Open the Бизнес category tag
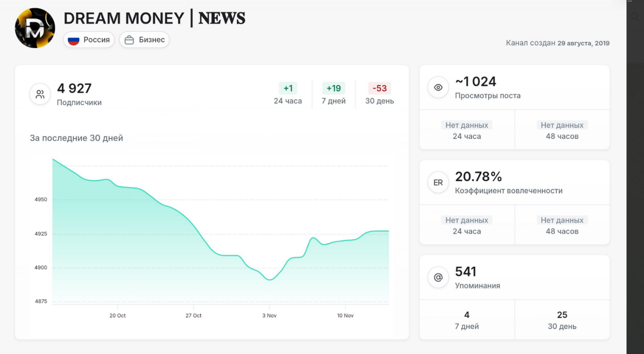644x354 pixels. tap(144, 40)
